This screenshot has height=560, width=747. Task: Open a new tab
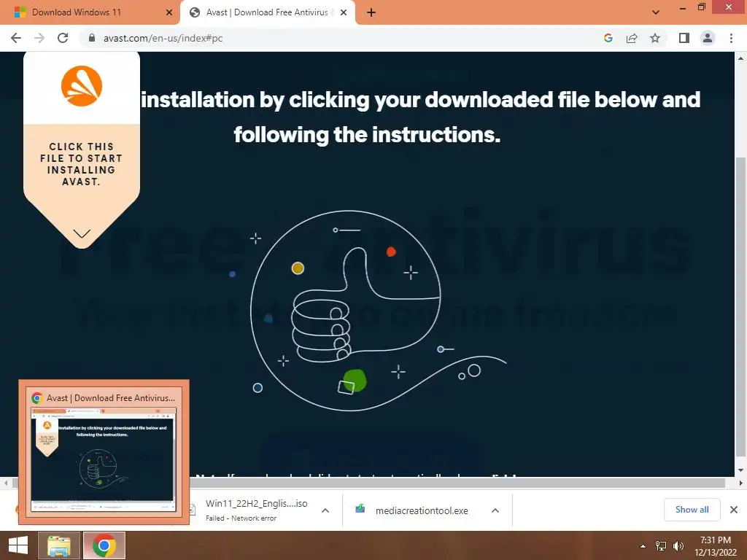371,13
